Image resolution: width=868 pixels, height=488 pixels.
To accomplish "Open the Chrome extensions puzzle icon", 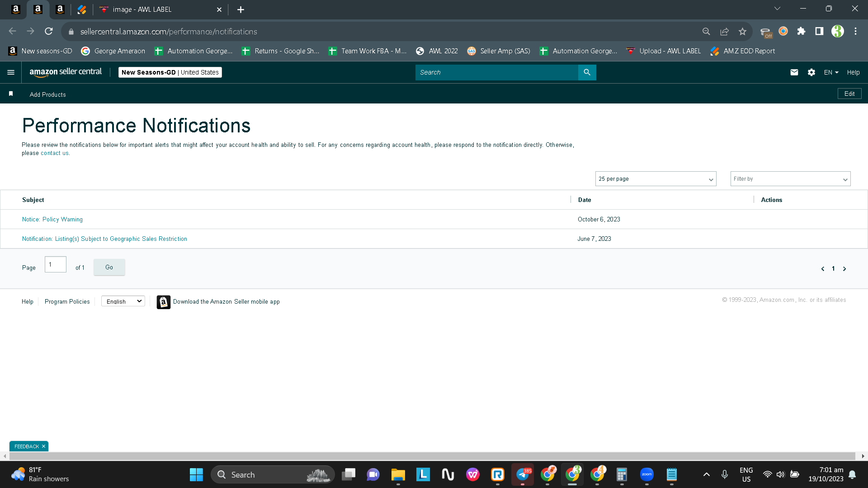I will pyautogui.click(x=801, y=31).
